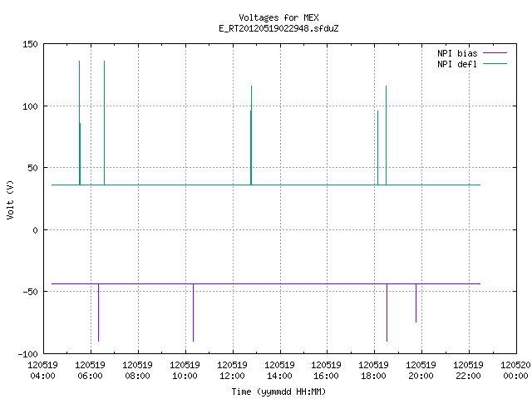532x399 pixels.
Task: Click the x-axis tick label '120519 20:00'
Action: pos(421,371)
